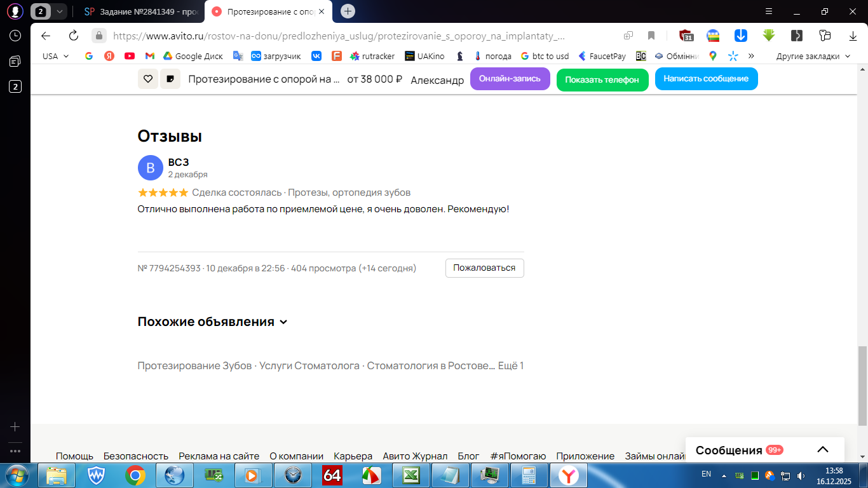Viewport: 868px width, 488px height.
Task: Switch to the Задание №2841349 tab
Action: tap(141, 11)
